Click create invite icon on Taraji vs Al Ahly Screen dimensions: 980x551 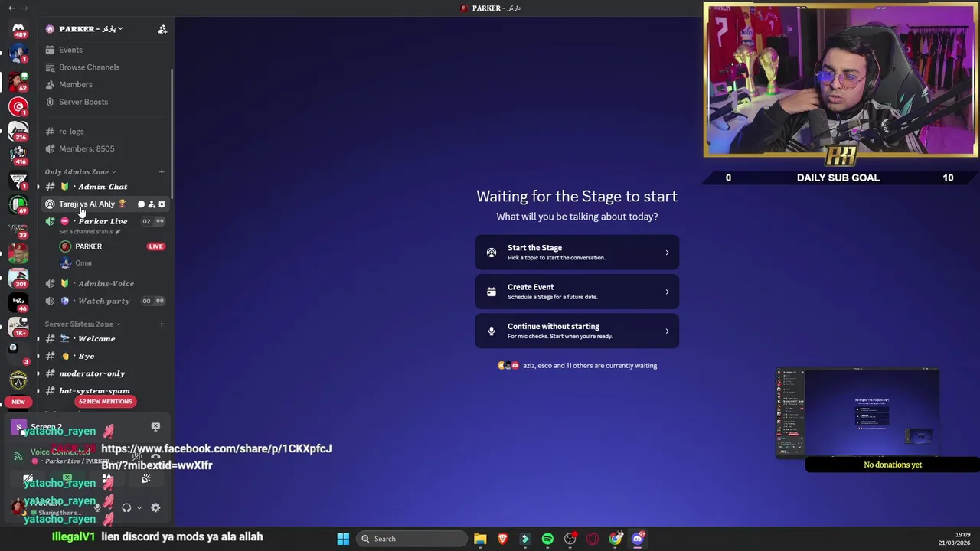click(151, 204)
